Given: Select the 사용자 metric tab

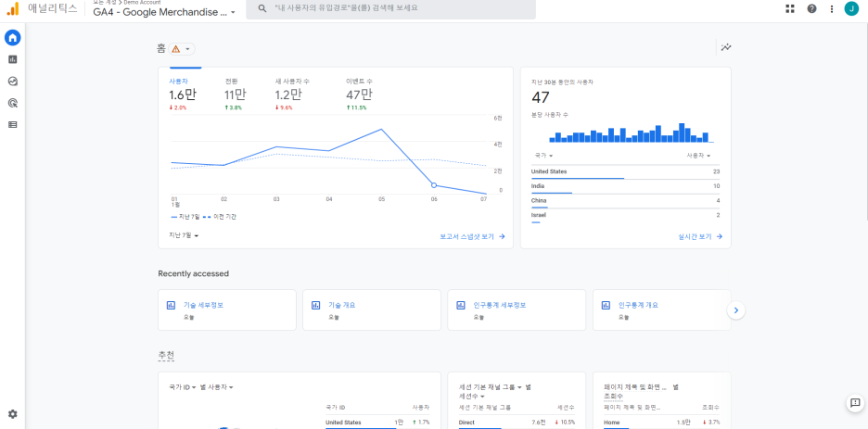Looking at the screenshot, I should [x=183, y=94].
